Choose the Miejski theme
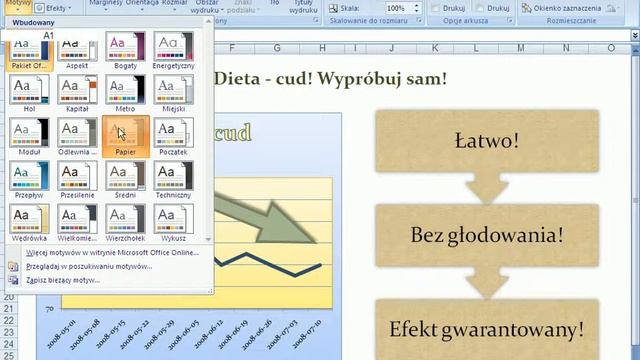Image resolution: width=640 pixels, height=360 pixels. [173, 94]
